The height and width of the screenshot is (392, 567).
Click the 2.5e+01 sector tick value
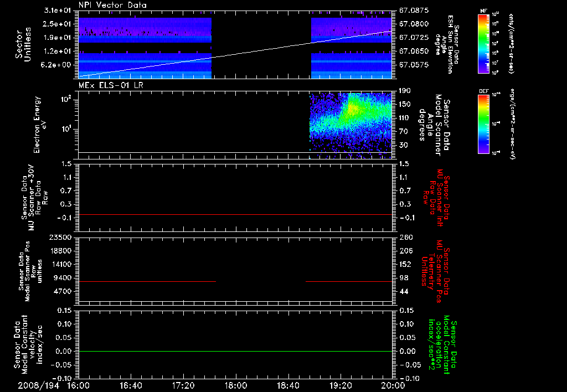tap(57, 24)
